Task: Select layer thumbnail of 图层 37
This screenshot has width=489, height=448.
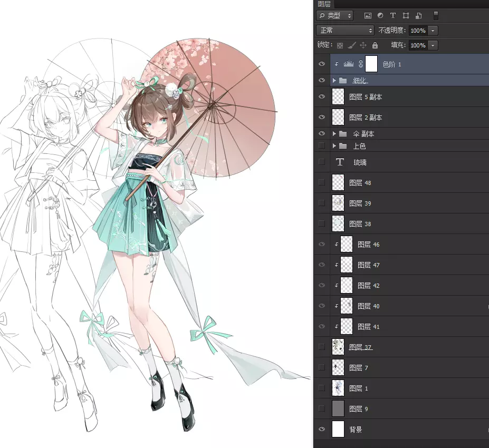Action: [338, 347]
